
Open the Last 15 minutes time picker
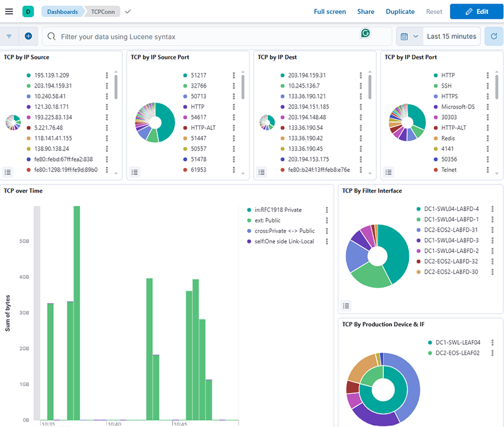point(451,36)
